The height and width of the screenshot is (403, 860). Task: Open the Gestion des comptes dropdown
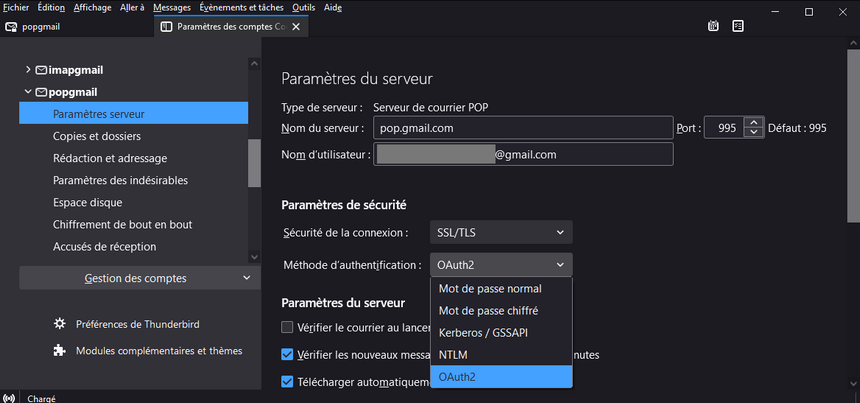[x=135, y=278]
